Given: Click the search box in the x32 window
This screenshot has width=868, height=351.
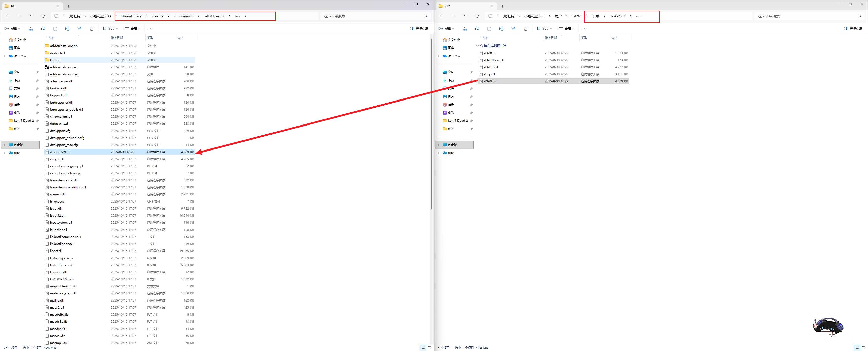Looking at the screenshot, I should coord(805,16).
